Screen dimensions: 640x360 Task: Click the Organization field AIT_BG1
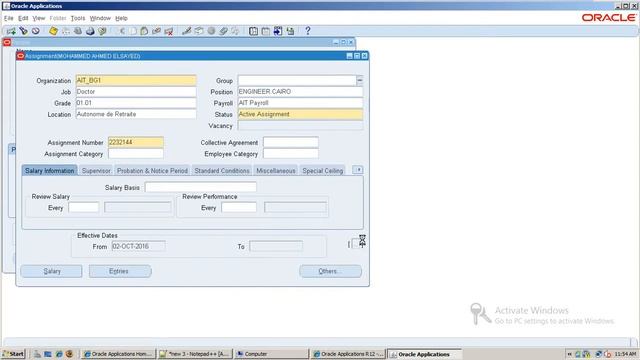coord(136,80)
